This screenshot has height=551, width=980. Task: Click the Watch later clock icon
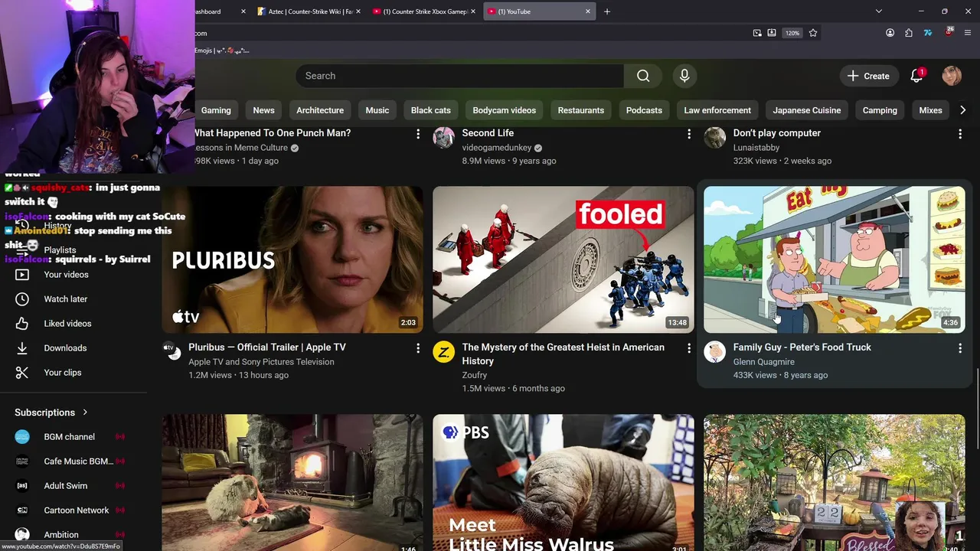(22, 299)
